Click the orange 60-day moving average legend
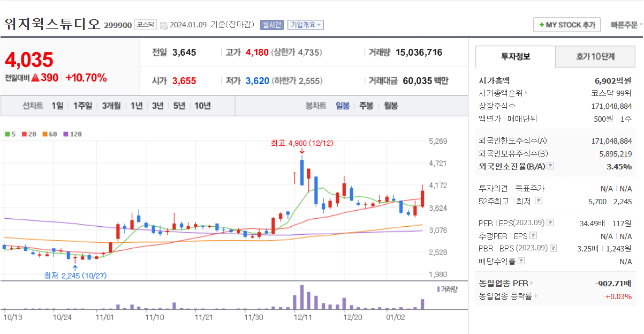 tap(49, 134)
